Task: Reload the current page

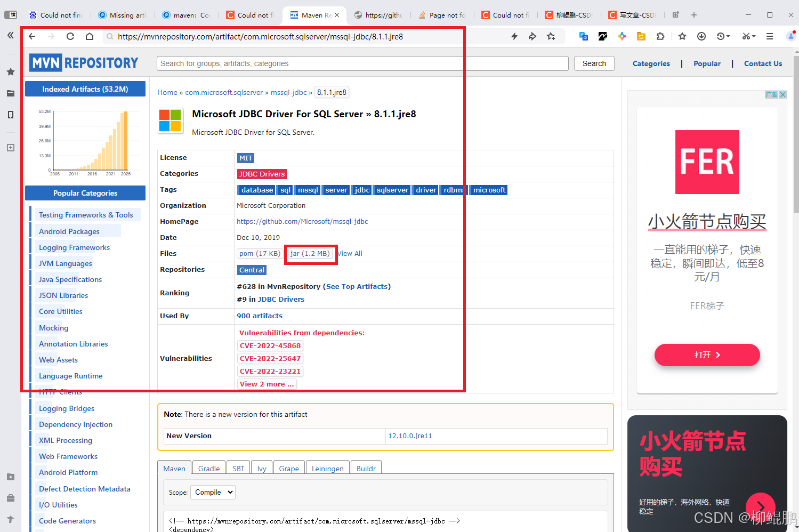Action: 70,36
